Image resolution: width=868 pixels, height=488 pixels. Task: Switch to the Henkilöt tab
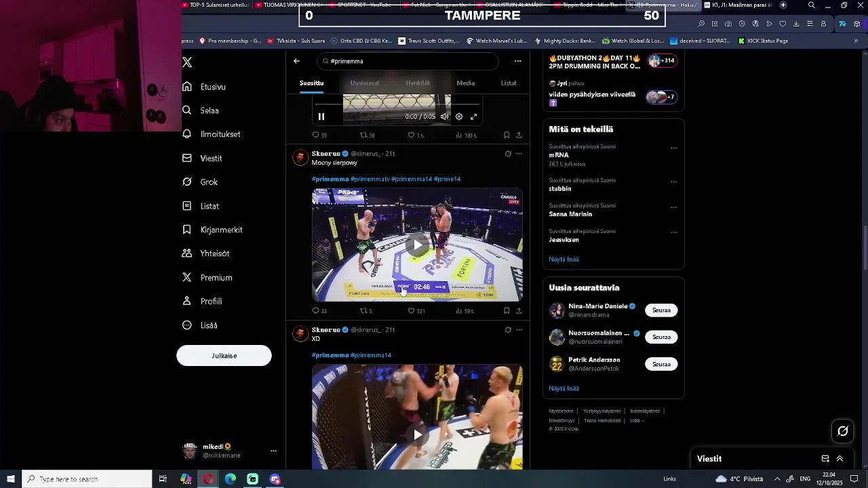(x=418, y=83)
